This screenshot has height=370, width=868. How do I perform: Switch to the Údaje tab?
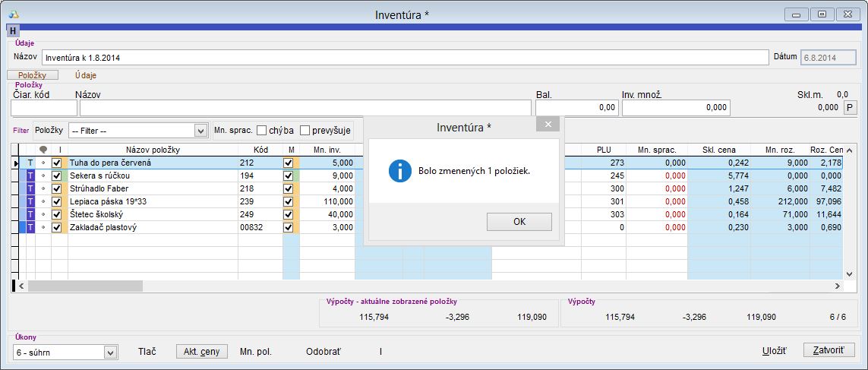pos(85,75)
